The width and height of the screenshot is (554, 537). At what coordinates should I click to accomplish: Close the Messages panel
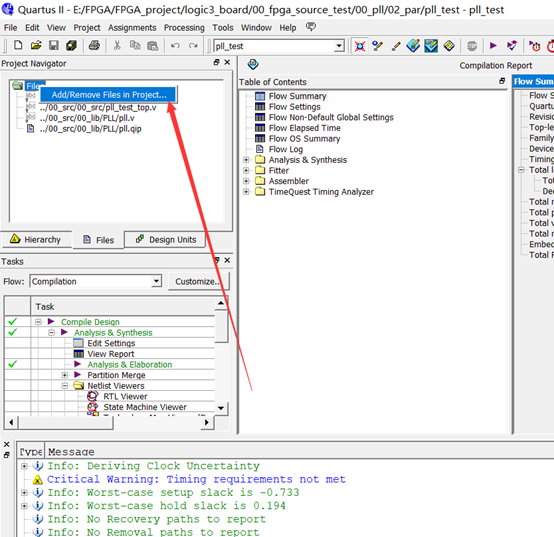(6, 444)
